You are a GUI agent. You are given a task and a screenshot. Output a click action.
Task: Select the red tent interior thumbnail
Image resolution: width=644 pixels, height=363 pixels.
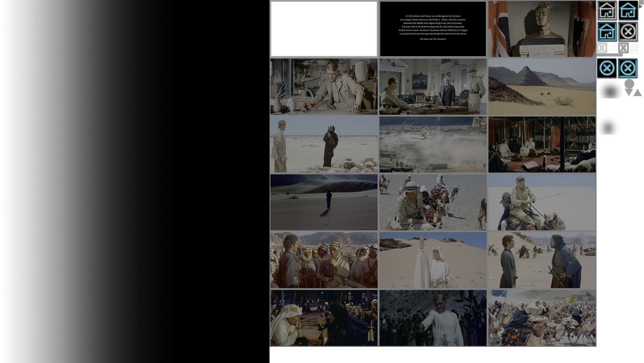pyautogui.click(x=542, y=145)
